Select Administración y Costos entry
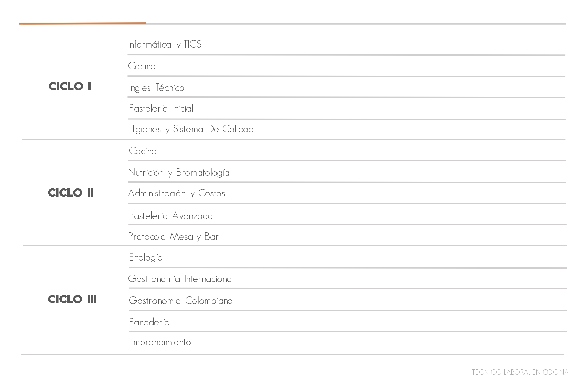 pyautogui.click(x=177, y=193)
